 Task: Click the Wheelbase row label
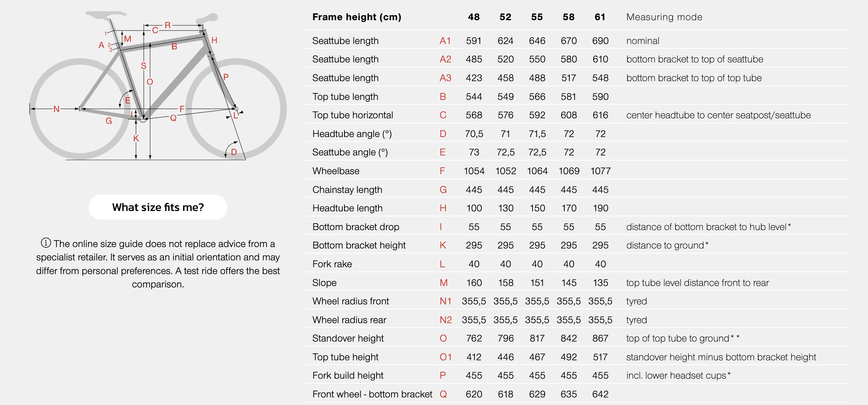point(336,171)
